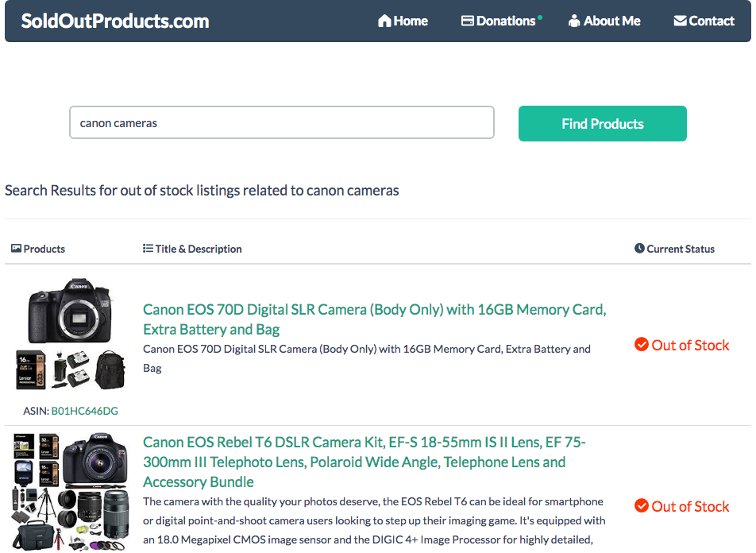Click the Search Results heading text
This screenshot has height=553, width=756.
[202, 191]
